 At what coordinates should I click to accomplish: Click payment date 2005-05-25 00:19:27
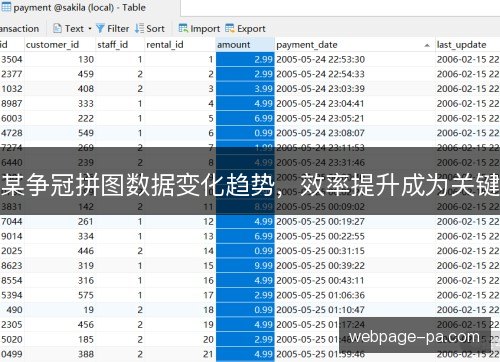click(x=355, y=221)
